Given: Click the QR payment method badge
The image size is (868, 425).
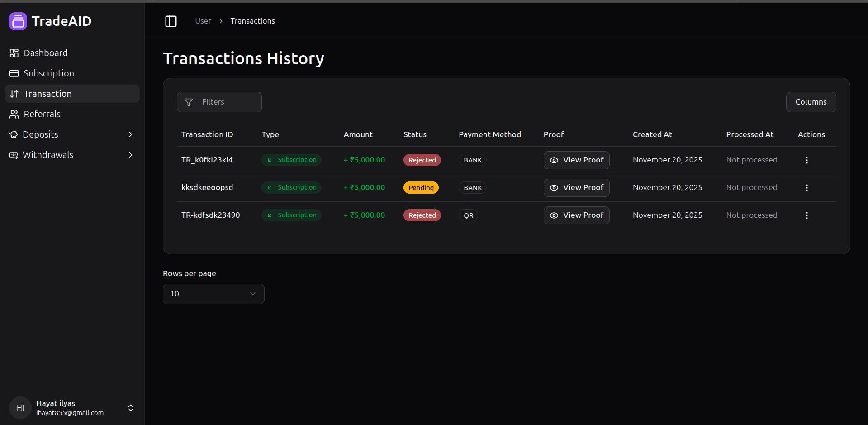Looking at the screenshot, I should (469, 215).
